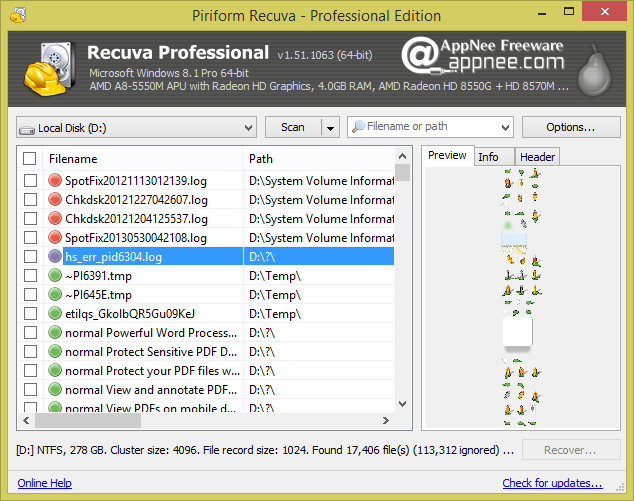Maximize the Recuva window
Screen dimensions: 634x501
[x=569, y=11]
